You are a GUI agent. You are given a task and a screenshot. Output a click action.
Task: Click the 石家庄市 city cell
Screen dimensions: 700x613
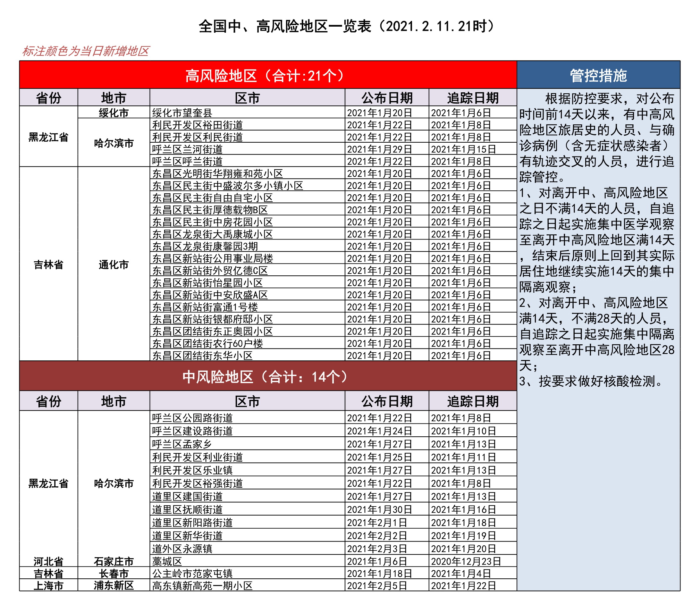(x=114, y=561)
